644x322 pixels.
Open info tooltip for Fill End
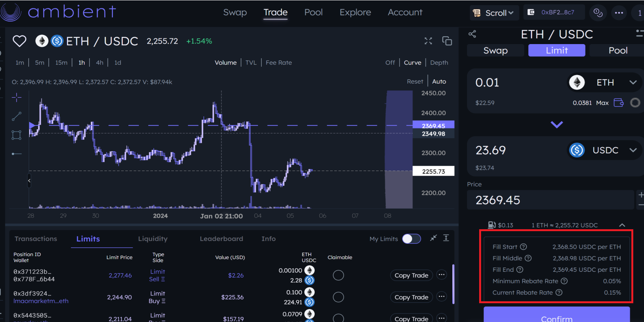tap(520, 270)
